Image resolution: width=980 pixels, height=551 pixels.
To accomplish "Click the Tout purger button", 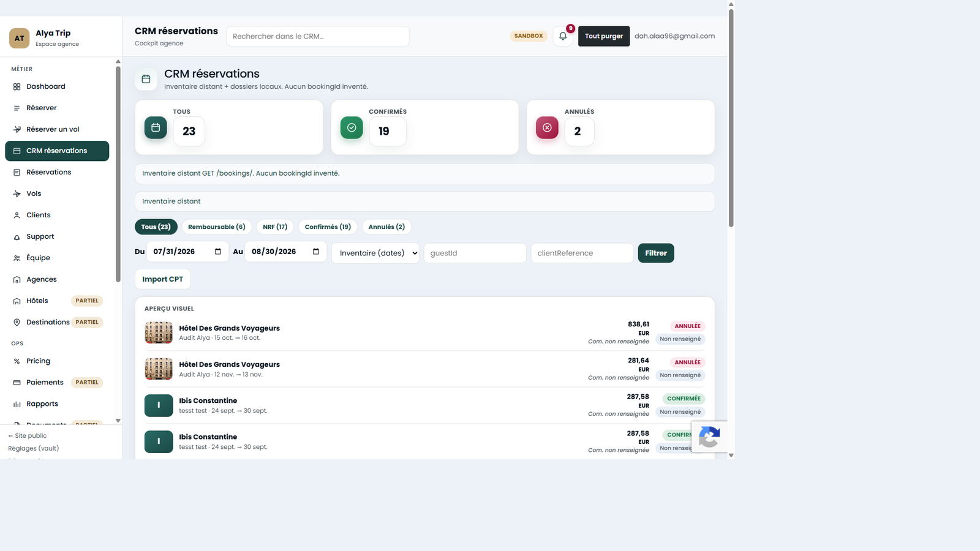I will pos(604,36).
